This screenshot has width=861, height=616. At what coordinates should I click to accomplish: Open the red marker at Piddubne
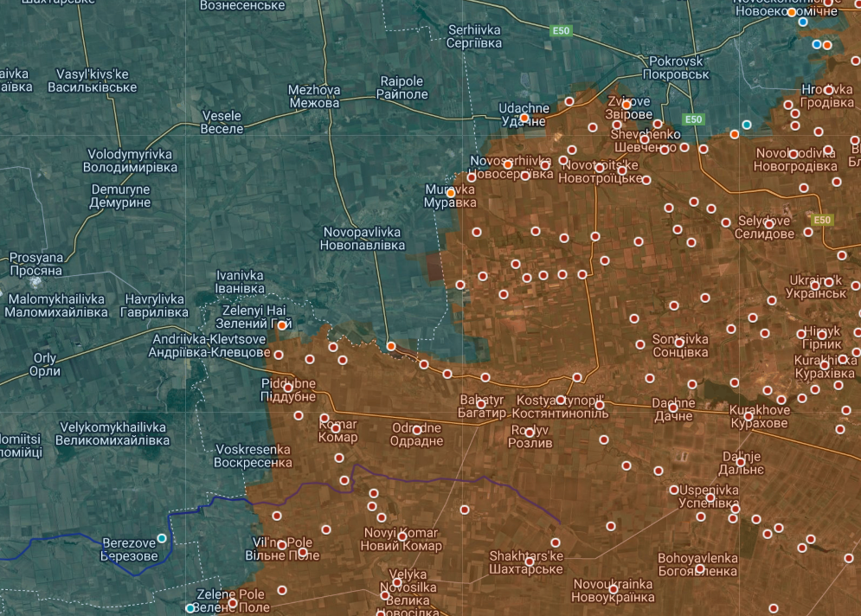tap(288, 388)
